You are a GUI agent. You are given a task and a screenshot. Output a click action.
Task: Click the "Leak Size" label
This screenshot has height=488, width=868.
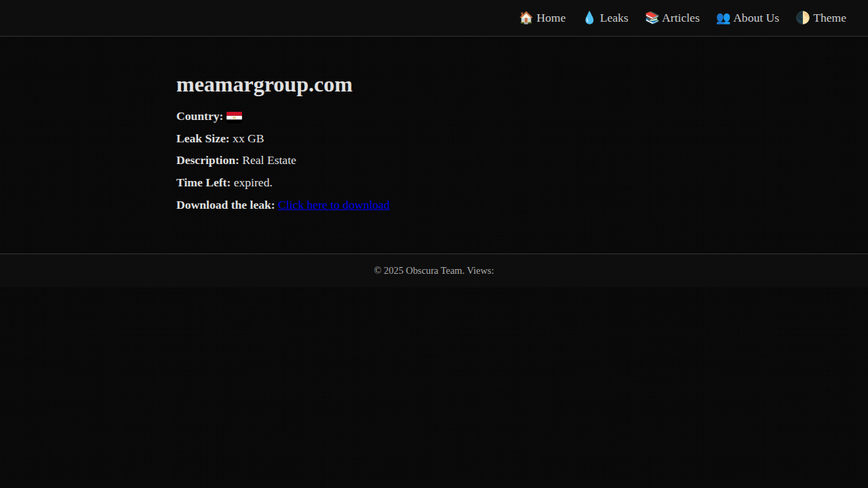click(x=202, y=138)
